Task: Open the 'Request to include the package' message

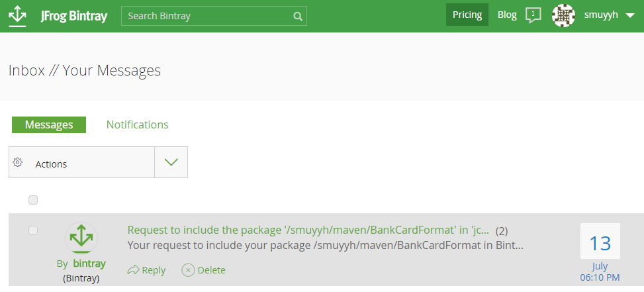Action: (x=308, y=230)
